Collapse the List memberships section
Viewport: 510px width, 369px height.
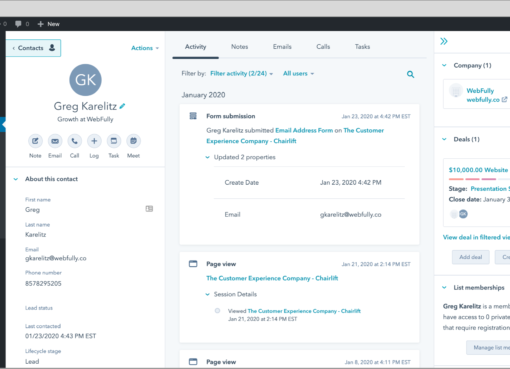point(444,287)
